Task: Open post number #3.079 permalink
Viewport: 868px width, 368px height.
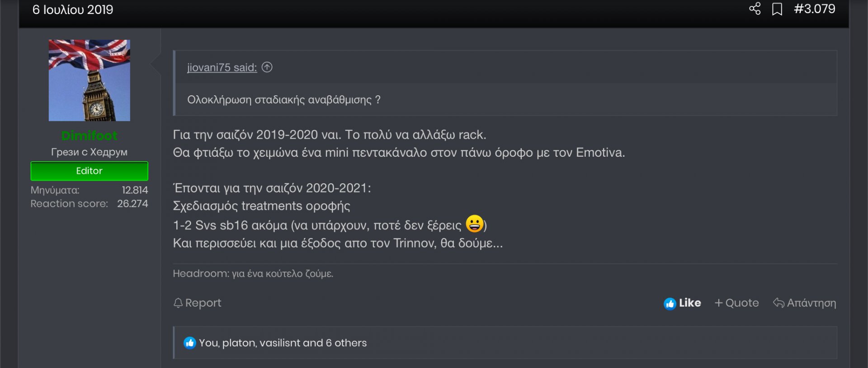Action: [x=814, y=9]
